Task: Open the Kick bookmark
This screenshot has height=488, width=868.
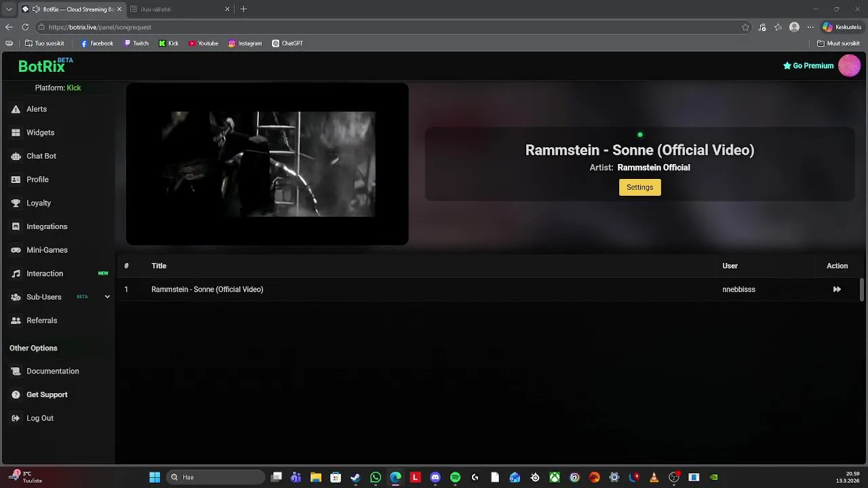Action: click(x=169, y=43)
